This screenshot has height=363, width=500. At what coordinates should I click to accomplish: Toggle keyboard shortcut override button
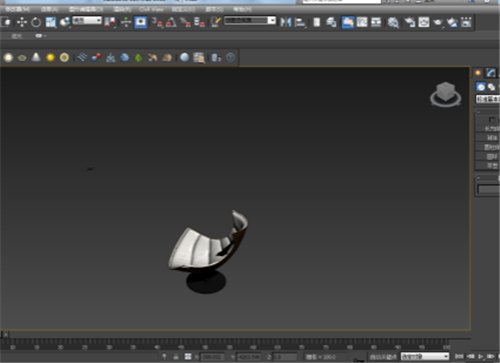pyautogui.click(x=141, y=22)
